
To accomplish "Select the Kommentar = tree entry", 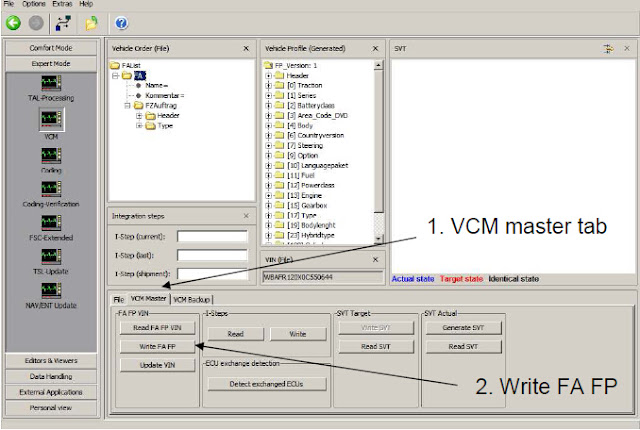I will tap(165, 95).
